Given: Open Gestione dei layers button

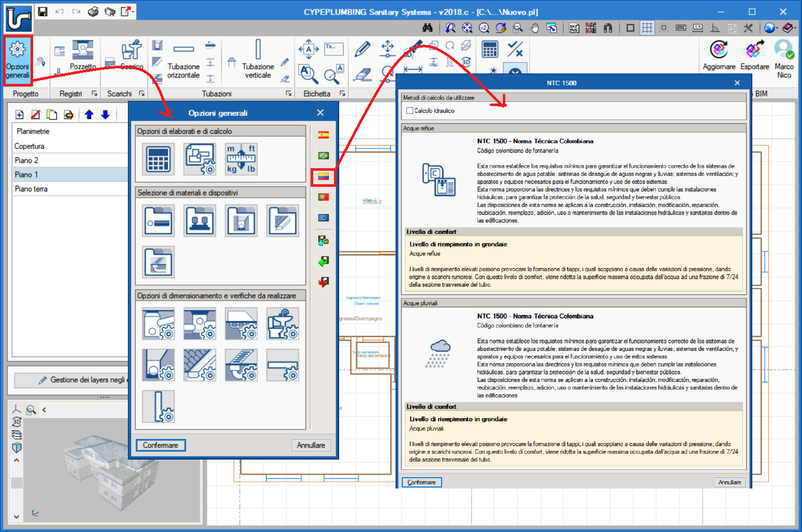Looking at the screenshot, I should (71, 380).
